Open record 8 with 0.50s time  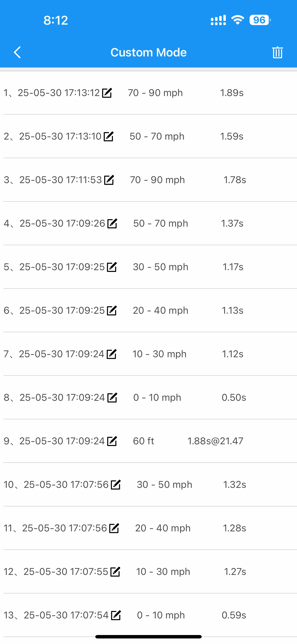(x=148, y=397)
